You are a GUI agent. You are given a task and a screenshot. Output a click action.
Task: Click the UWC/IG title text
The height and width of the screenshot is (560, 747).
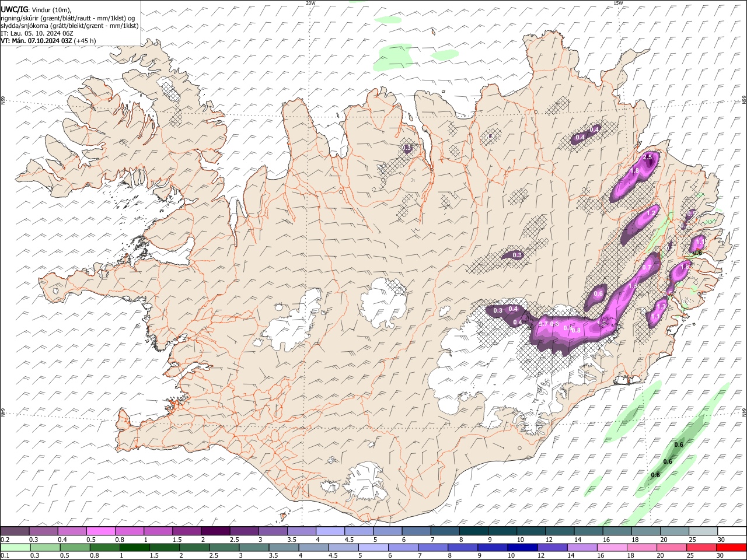click(14, 9)
